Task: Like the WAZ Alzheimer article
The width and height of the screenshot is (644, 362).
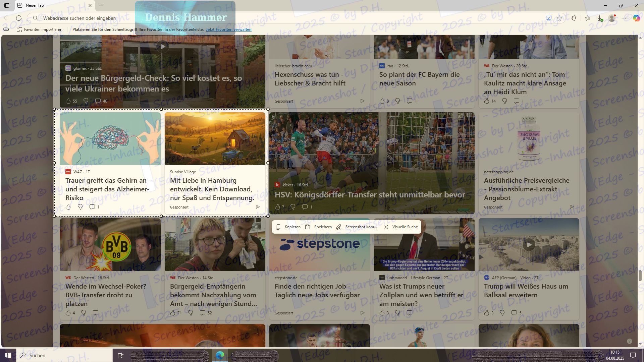Action: pos(68,207)
